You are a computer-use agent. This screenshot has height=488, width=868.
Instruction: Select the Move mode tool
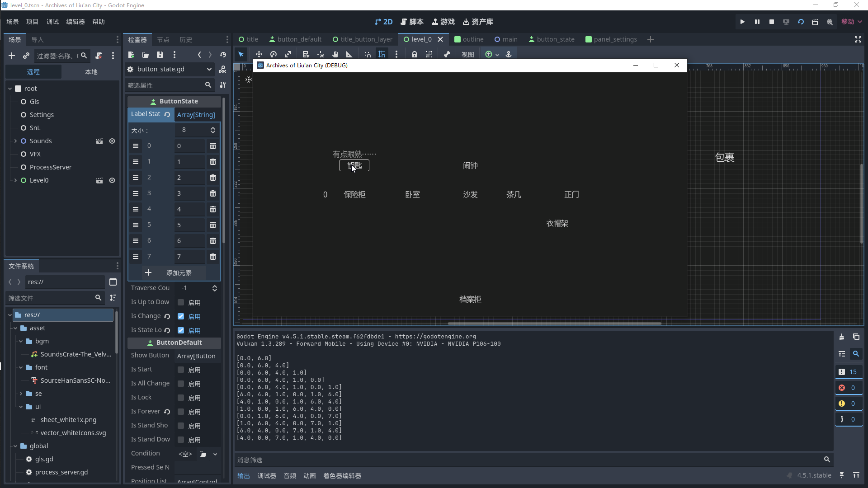point(259,54)
